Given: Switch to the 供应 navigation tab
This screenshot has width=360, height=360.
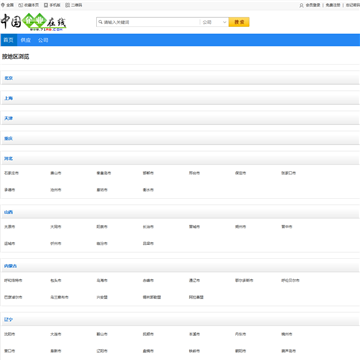Looking at the screenshot, I should [x=26, y=40].
